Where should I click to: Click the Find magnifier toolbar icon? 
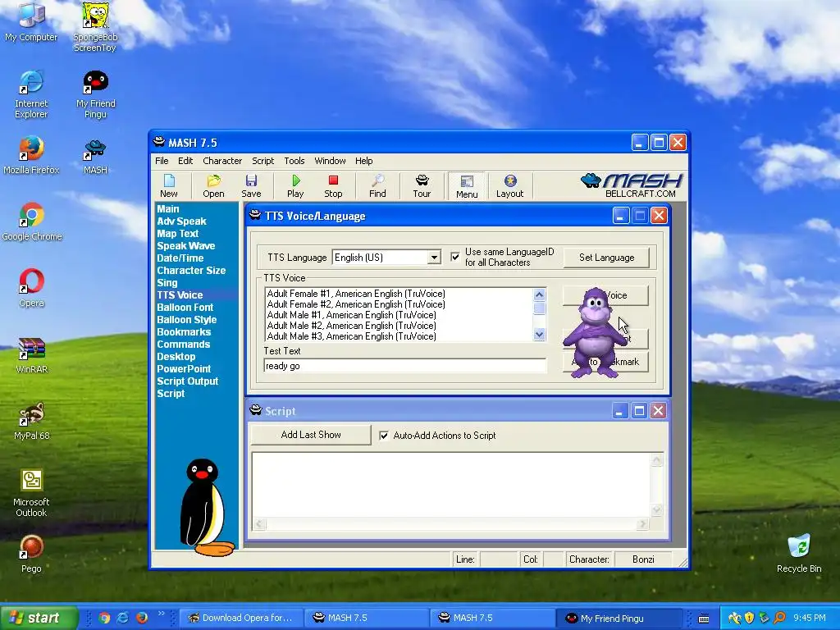[x=377, y=186]
